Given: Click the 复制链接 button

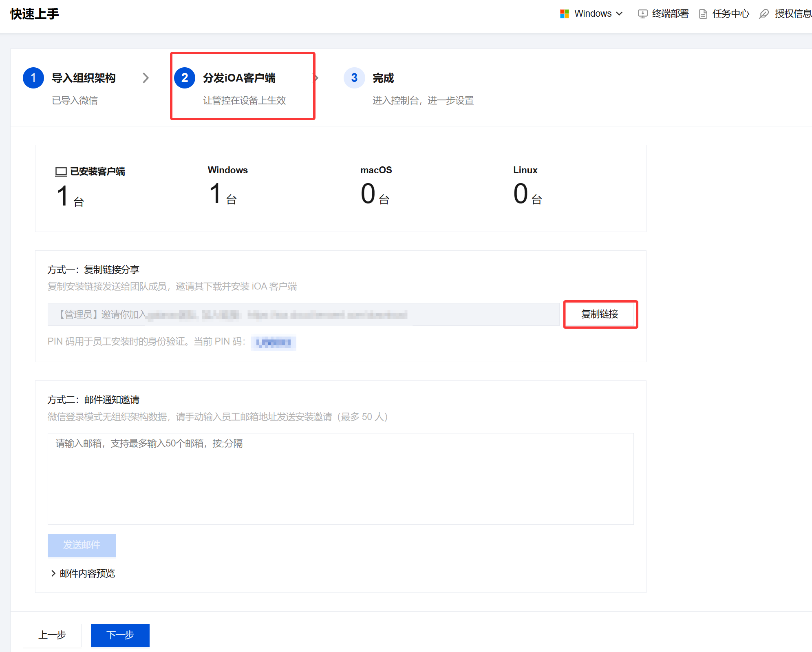Looking at the screenshot, I should tap(600, 314).
